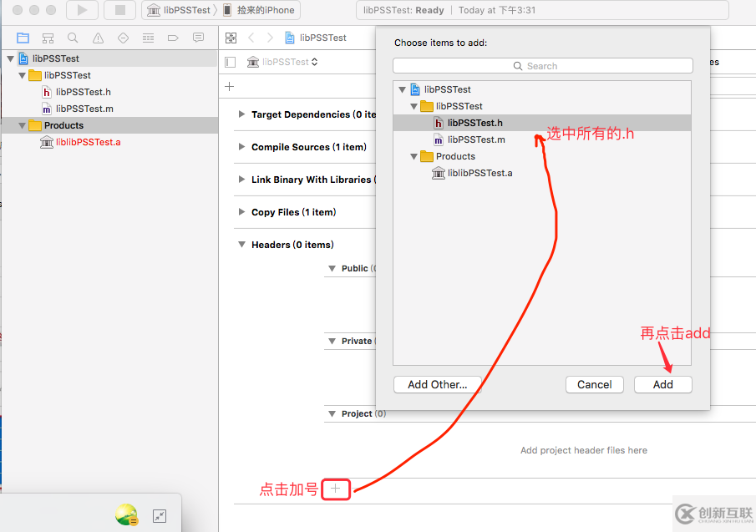The width and height of the screenshot is (756, 532).
Task: Expand Target Dependencies build phase
Action: coord(241,114)
